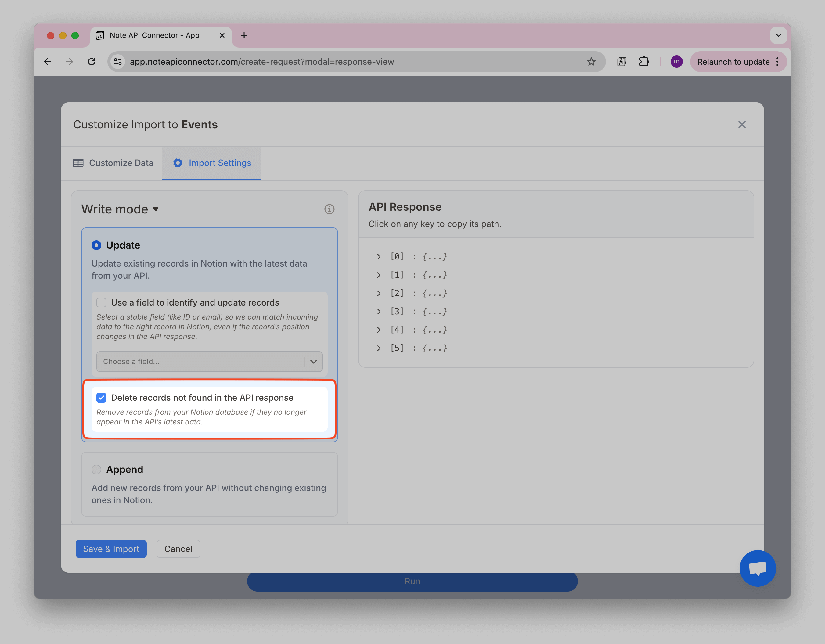Click the Cancel button
Viewport: 825px width, 644px height.
(178, 549)
